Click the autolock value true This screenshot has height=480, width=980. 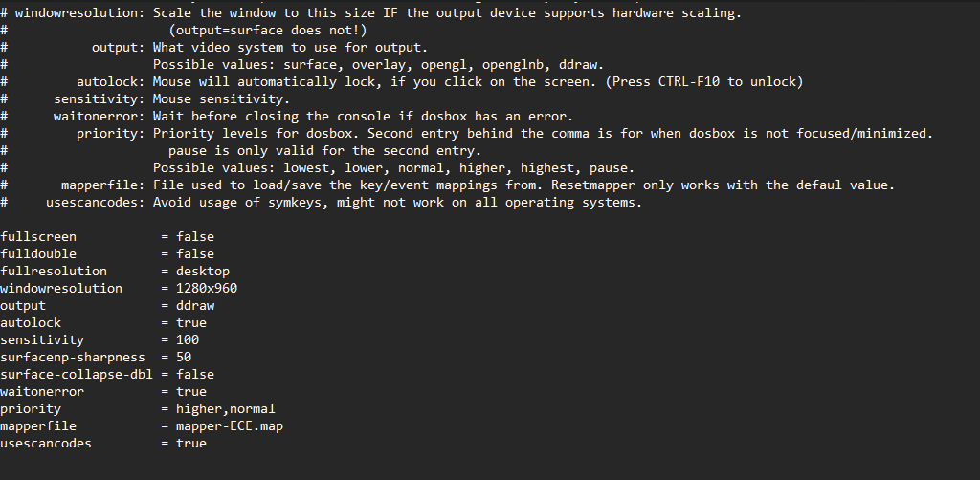tap(191, 322)
